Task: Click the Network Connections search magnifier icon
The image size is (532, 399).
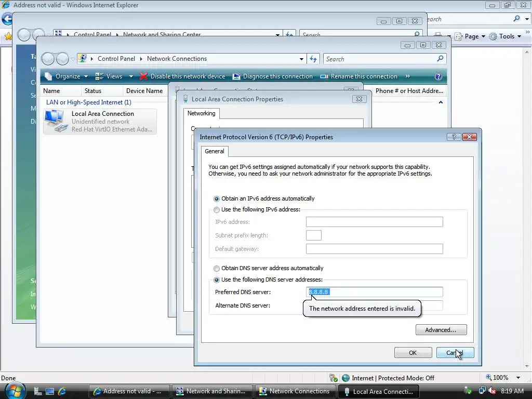Action: click(441, 59)
